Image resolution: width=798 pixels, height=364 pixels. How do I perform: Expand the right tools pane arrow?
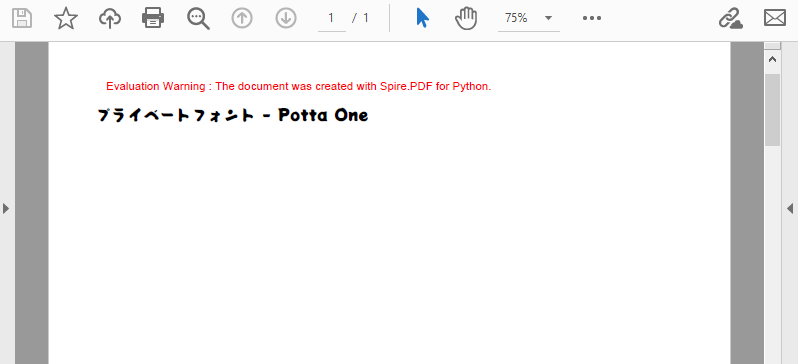pos(790,208)
